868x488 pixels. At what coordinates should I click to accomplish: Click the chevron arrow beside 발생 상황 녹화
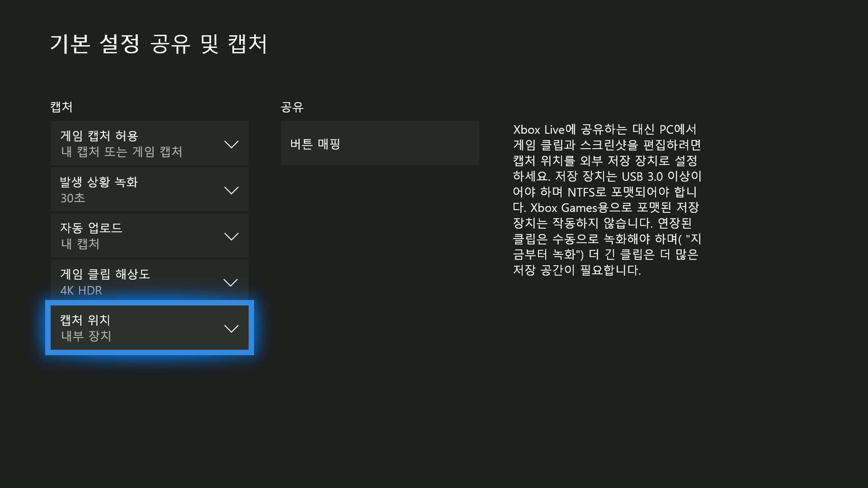tap(231, 190)
